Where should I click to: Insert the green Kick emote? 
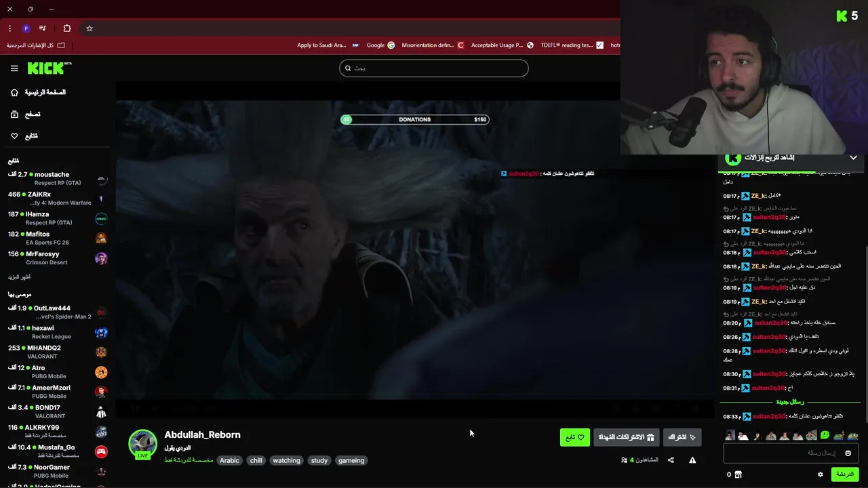(x=825, y=435)
